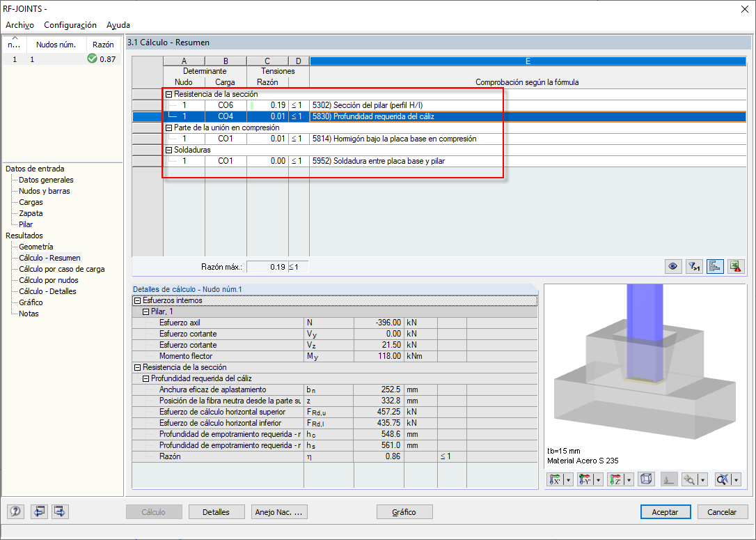Click the eye icon for view mode

coord(673,266)
